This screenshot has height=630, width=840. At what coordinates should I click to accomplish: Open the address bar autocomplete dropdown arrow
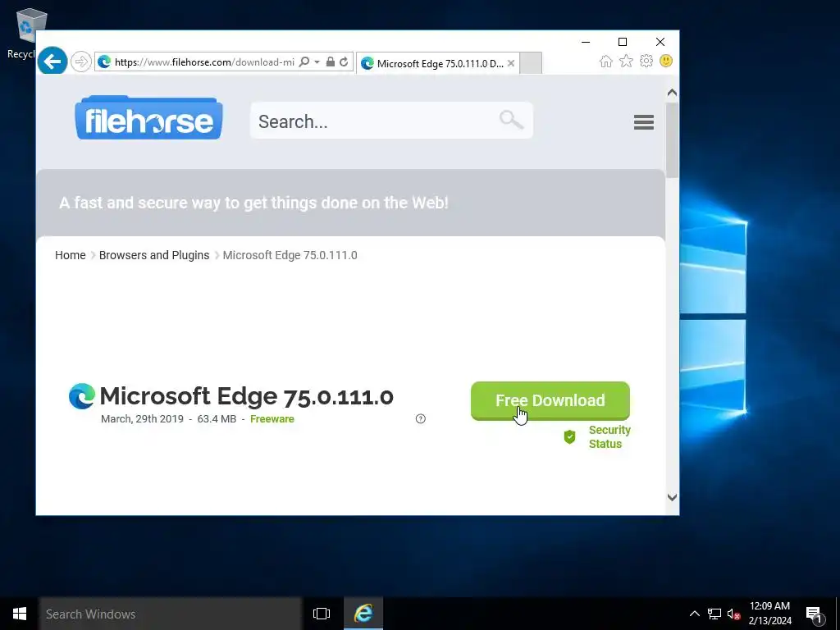click(x=317, y=62)
